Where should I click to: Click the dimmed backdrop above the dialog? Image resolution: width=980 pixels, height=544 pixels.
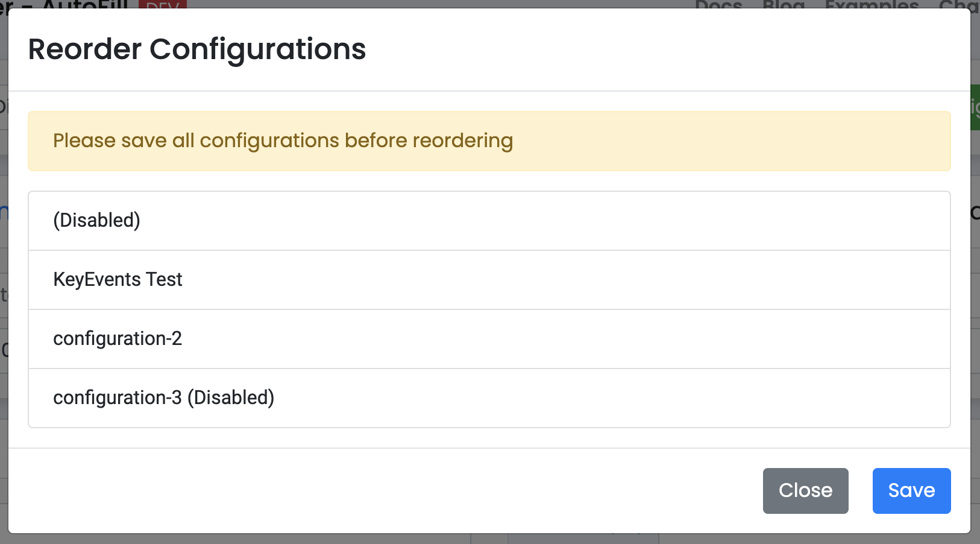pos(482,6)
